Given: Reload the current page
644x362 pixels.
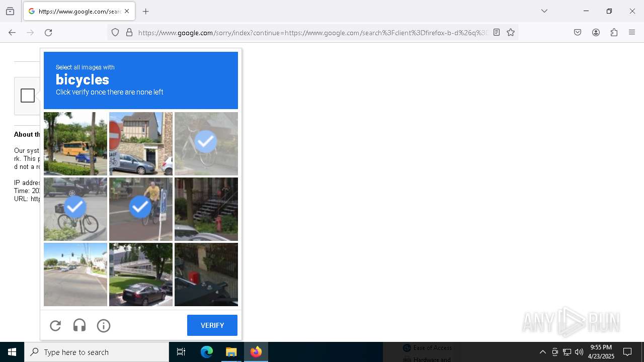Looking at the screenshot, I should (x=48, y=33).
